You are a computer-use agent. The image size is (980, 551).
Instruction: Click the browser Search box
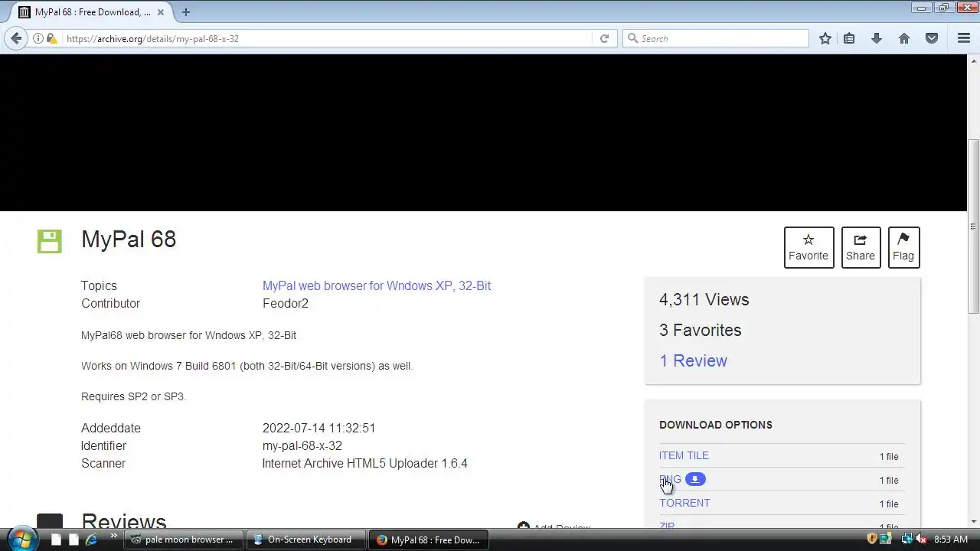coord(716,38)
